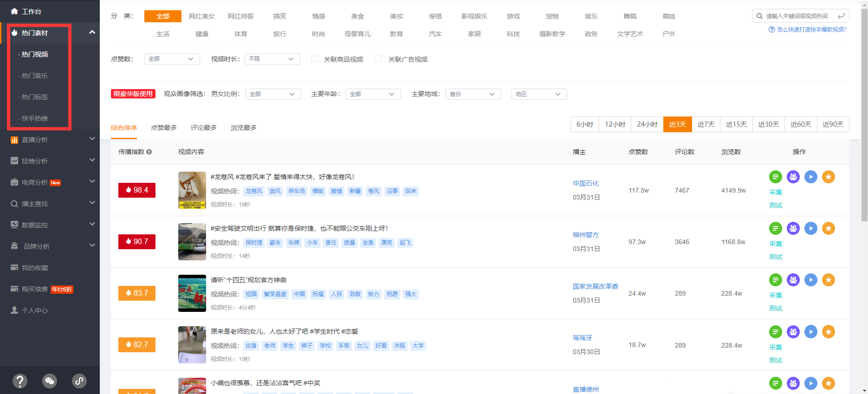Click the link icon at sidebar bottom
The image size is (868, 394).
79,381
